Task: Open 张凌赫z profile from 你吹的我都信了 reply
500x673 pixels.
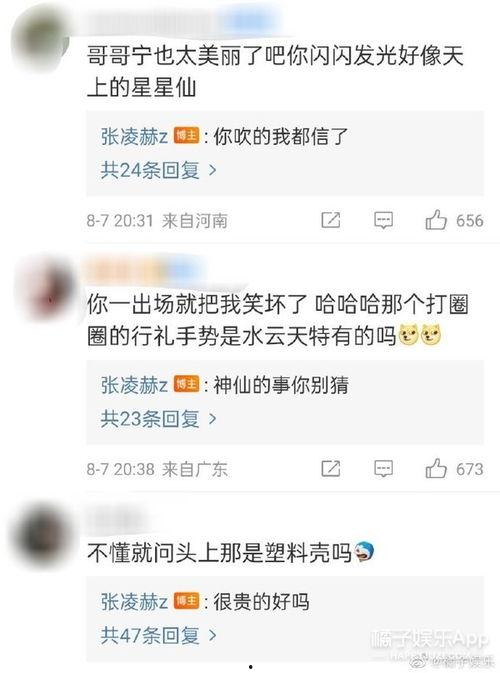Action: pyautogui.click(x=134, y=136)
